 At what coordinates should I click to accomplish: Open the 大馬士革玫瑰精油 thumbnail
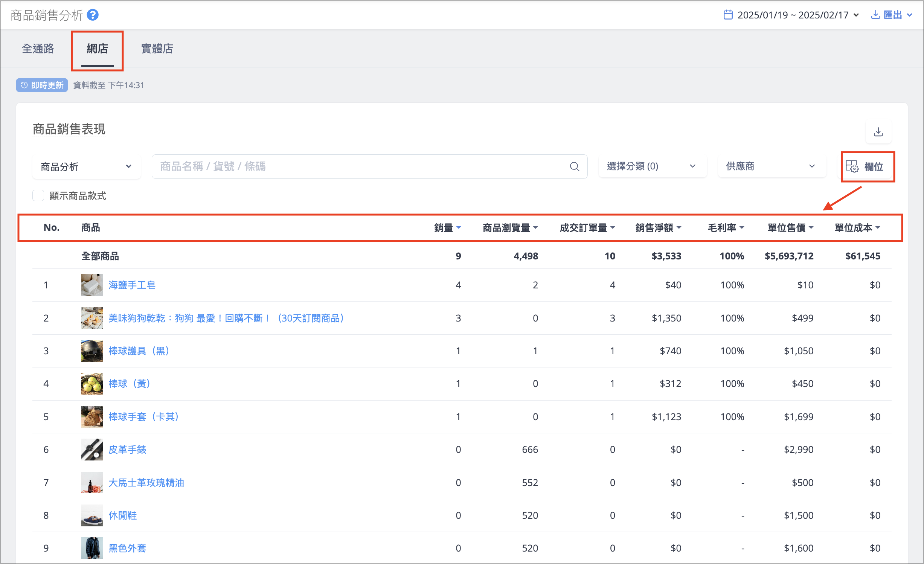(92, 483)
